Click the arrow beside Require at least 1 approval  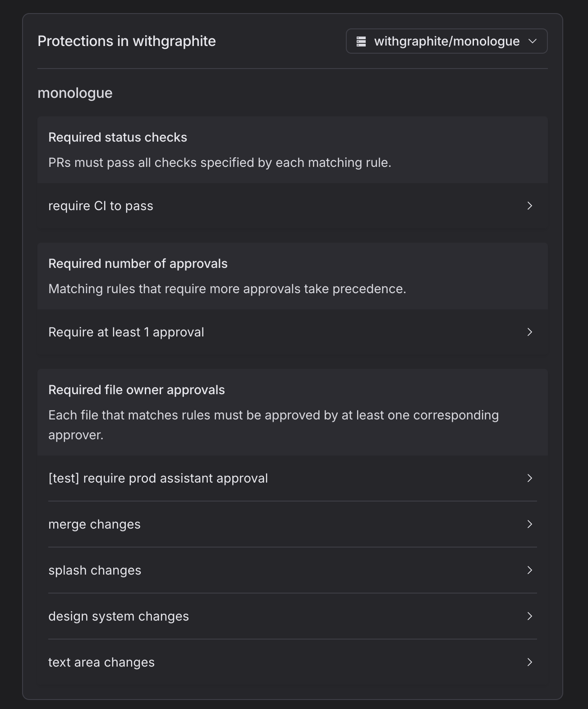[530, 332]
